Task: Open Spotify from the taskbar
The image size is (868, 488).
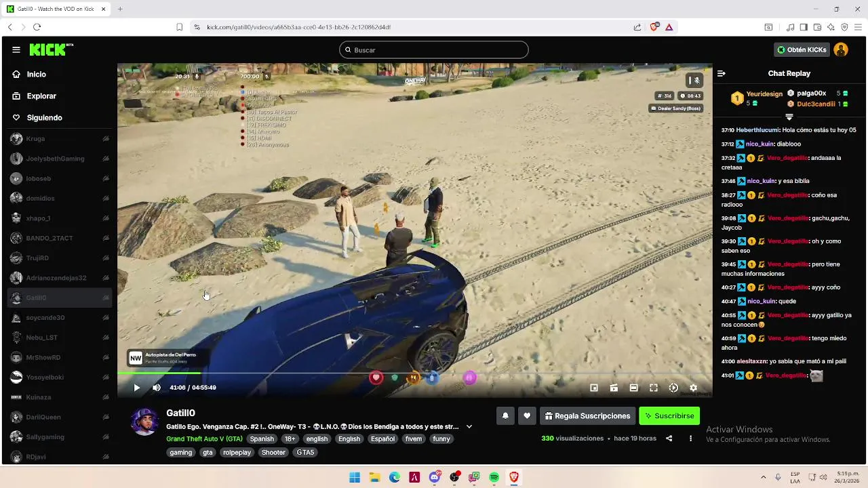Action: pyautogui.click(x=494, y=478)
